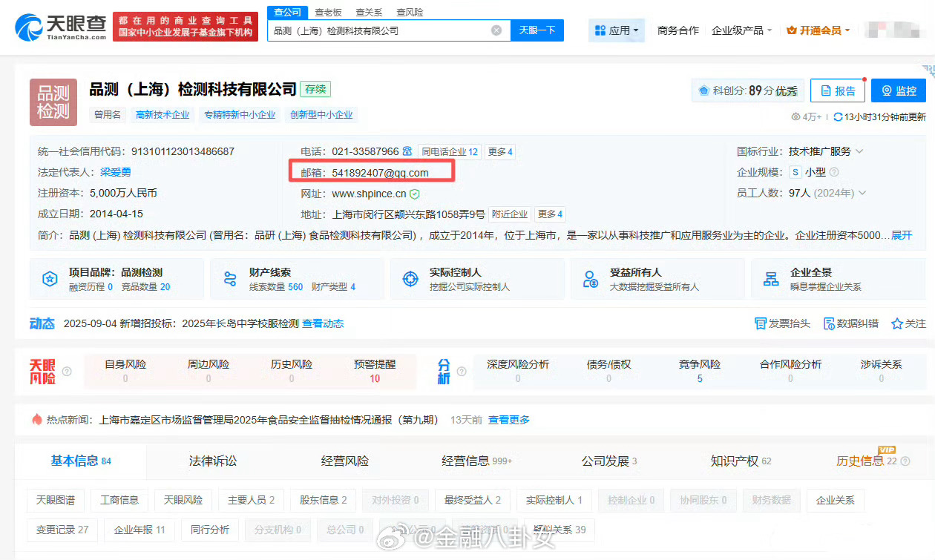Screen dimensions: 935x560
Task: Switch to the 经营风险 tab
Action: tap(345, 461)
